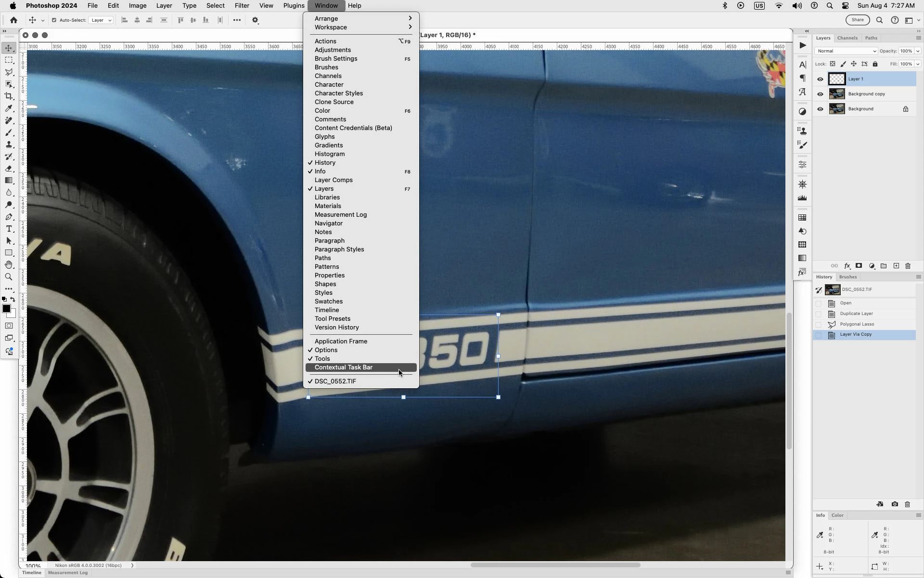Screen dimensions: 924x578
Task: Click the Opacity percentage field
Action: pos(906,51)
